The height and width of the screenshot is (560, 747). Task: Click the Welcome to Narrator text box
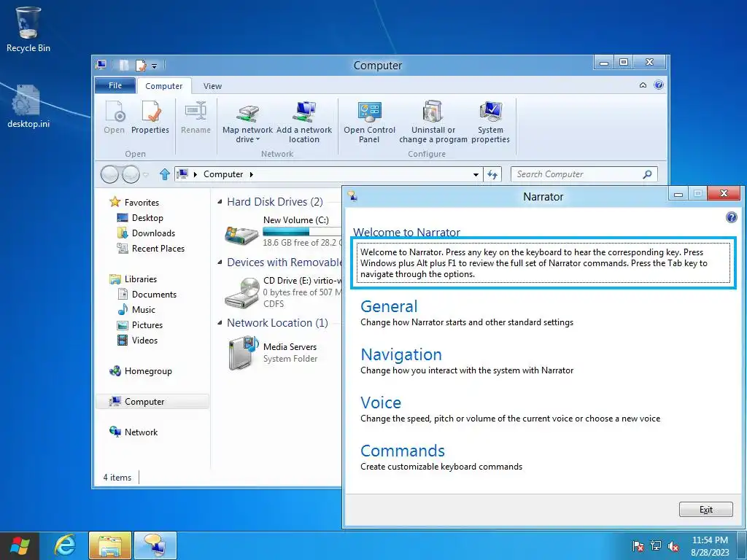coord(543,262)
